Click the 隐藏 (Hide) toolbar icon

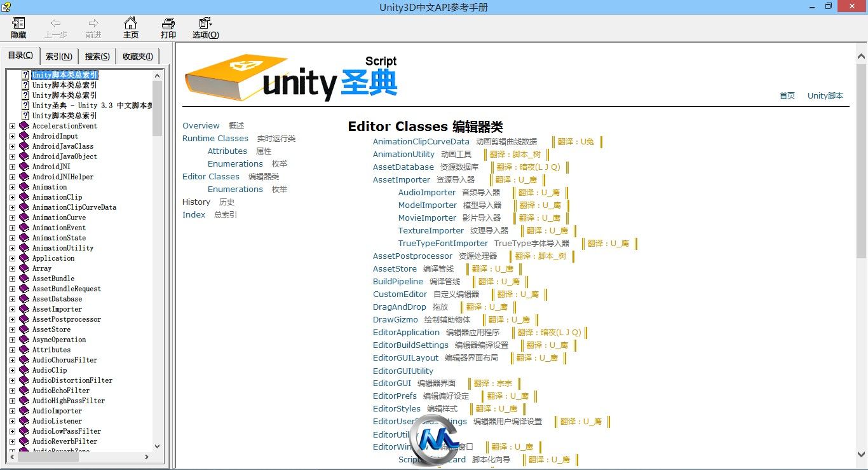click(18, 28)
